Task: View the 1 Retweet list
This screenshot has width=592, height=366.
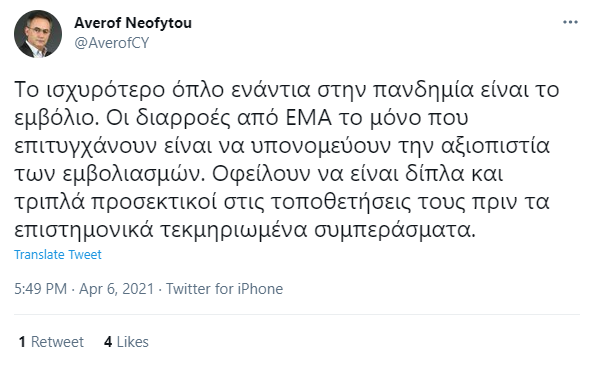Action: pyautogui.click(x=51, y=342)
